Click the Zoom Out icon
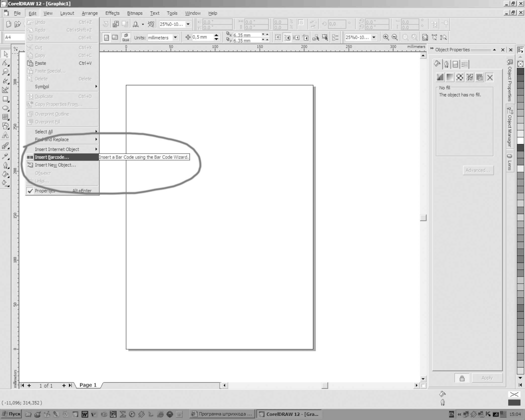This screenshot has height=420, width=525. (x=395, y=37)
